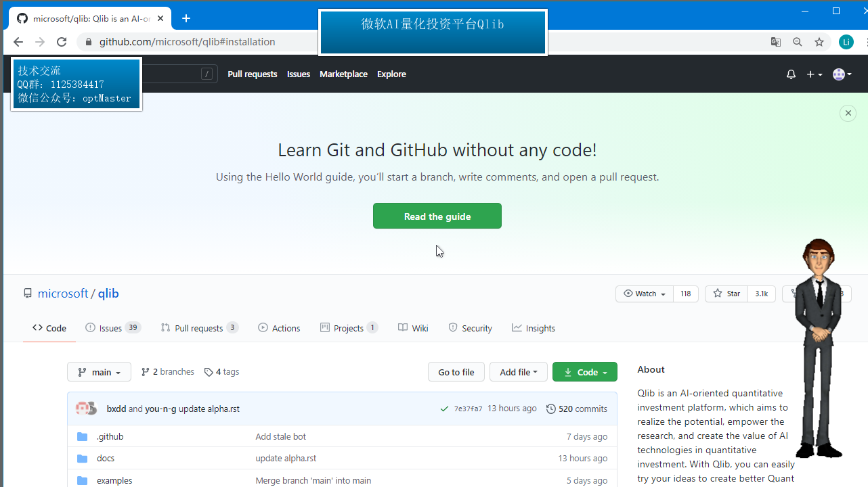Switch to the Issues tab
Image resolution: width=868 pixels, height=487 pixels.
tap(112, 328)
